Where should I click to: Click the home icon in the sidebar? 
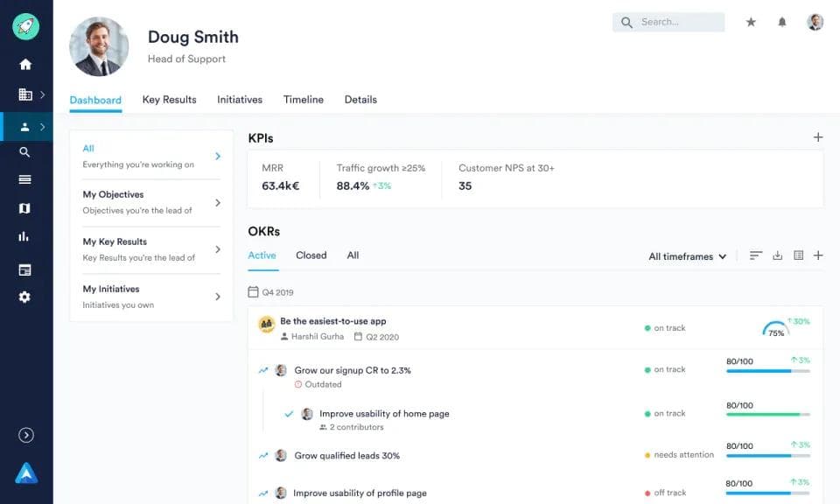[25, 65]
